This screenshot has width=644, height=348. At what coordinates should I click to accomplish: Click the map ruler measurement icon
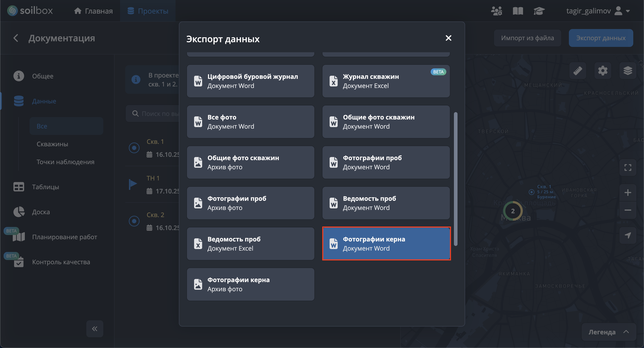pyautogui.click(x=578, y=71)
